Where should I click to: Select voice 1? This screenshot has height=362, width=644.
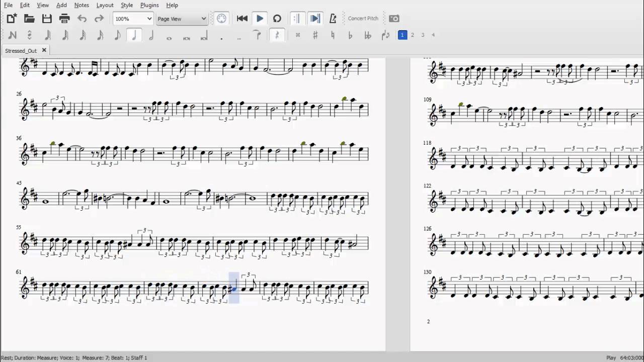[402, 35]
